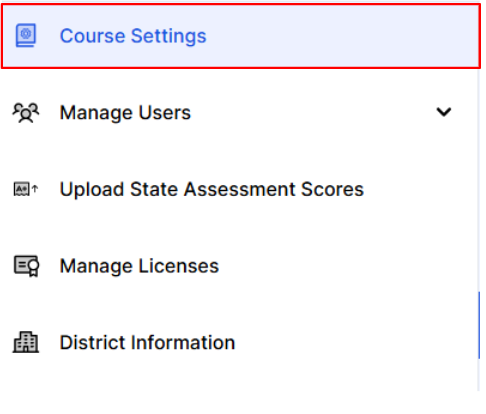Click the ribbon badge on the licenses icon
Viewport: 486px width, 414px height.
(33, 268)
